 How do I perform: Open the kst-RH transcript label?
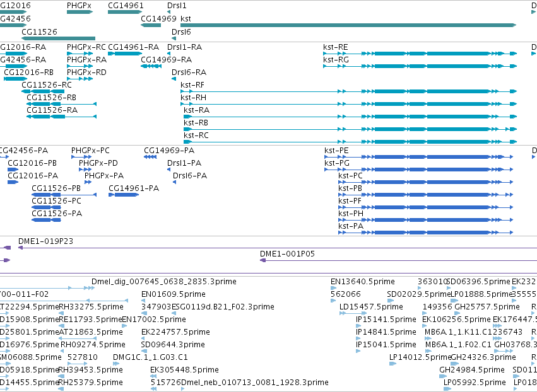[194, 98]
